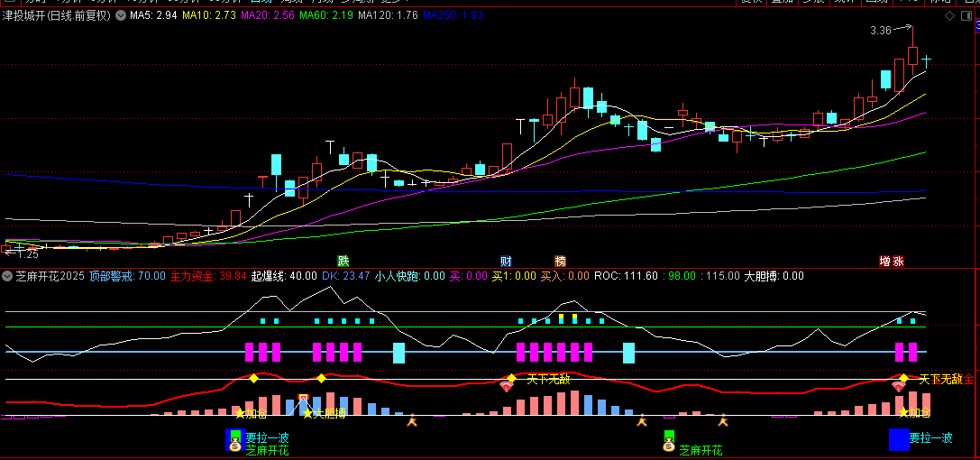The width and height of the screenshot is (980, 460).
Task: Click the yellow diamond beside 天下无敌金 label
Action: tap(903, 378)
